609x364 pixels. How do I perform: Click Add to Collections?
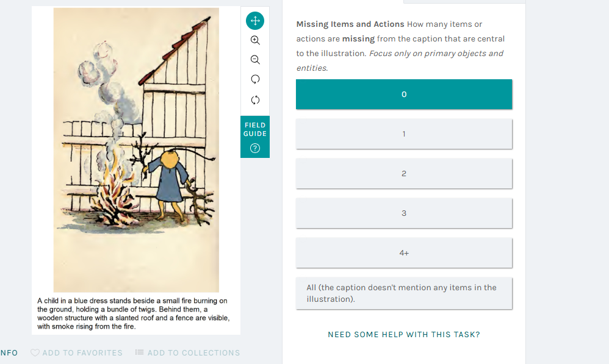click(x=193, y=352)
